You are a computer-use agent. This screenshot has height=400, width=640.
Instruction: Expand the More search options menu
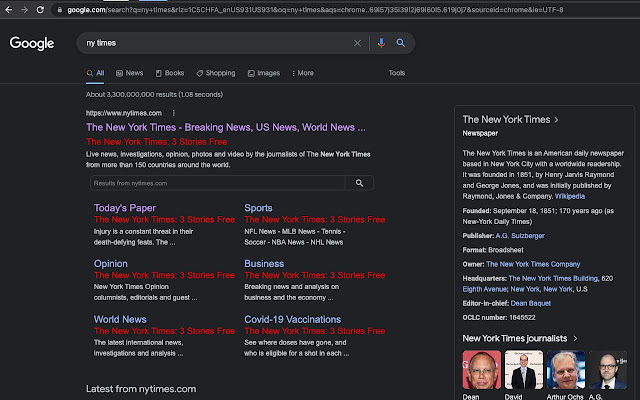coord(303,73)
